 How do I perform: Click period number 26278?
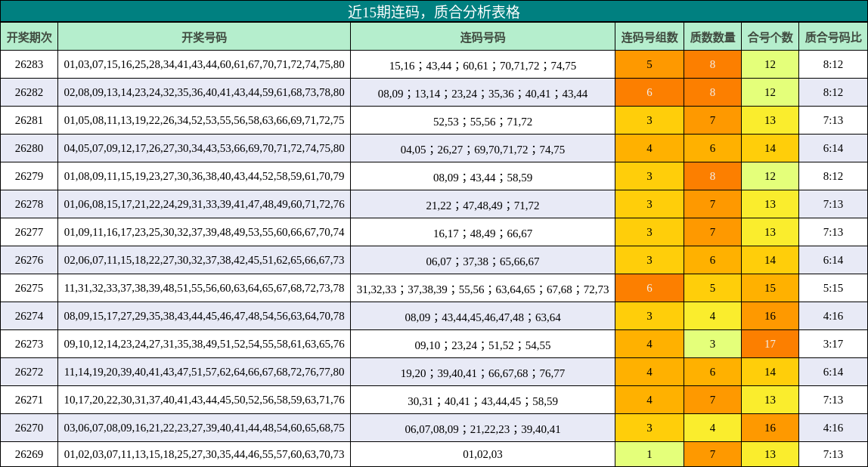pyautogui.click(x=29, y=204)
